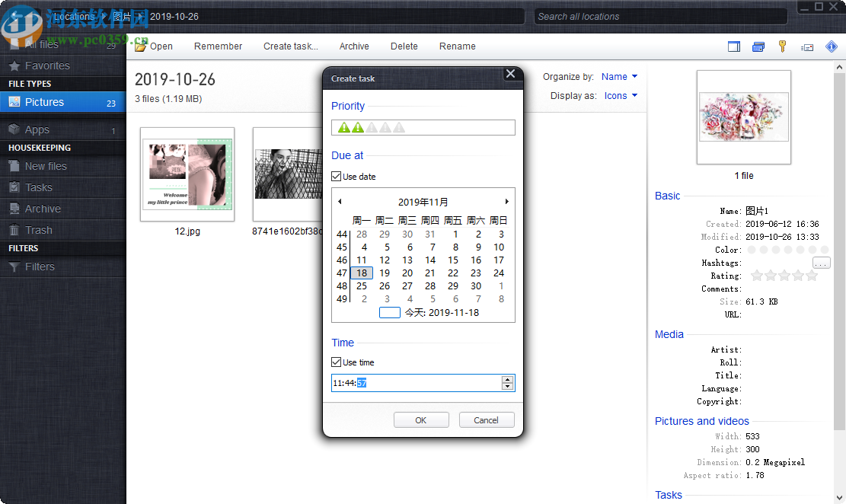846x504 pixels.
Task: Select Pictures file type in sidebar
Action: (62, 102)
